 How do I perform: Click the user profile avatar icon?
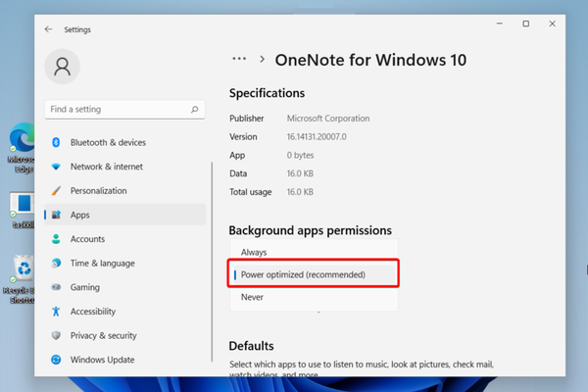pos(64,68)
